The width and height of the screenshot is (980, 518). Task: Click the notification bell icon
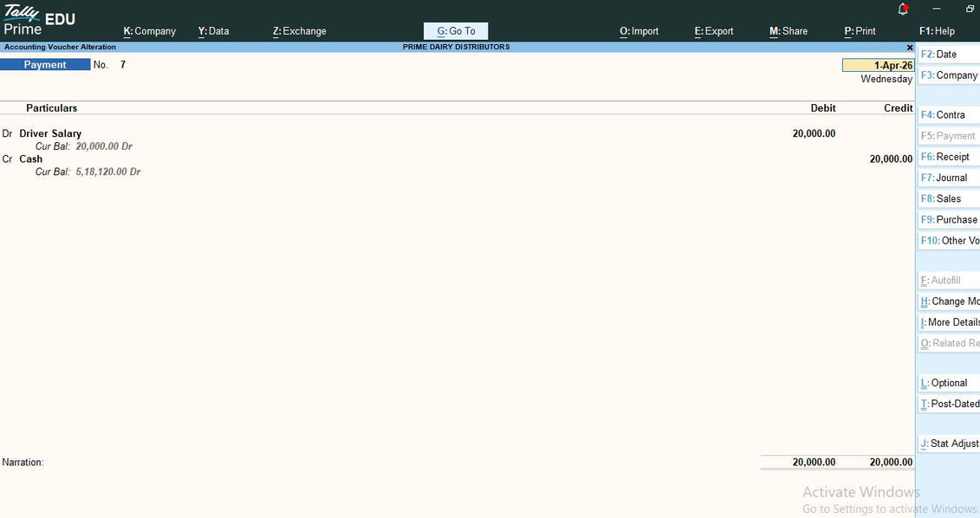pos(903,10)
